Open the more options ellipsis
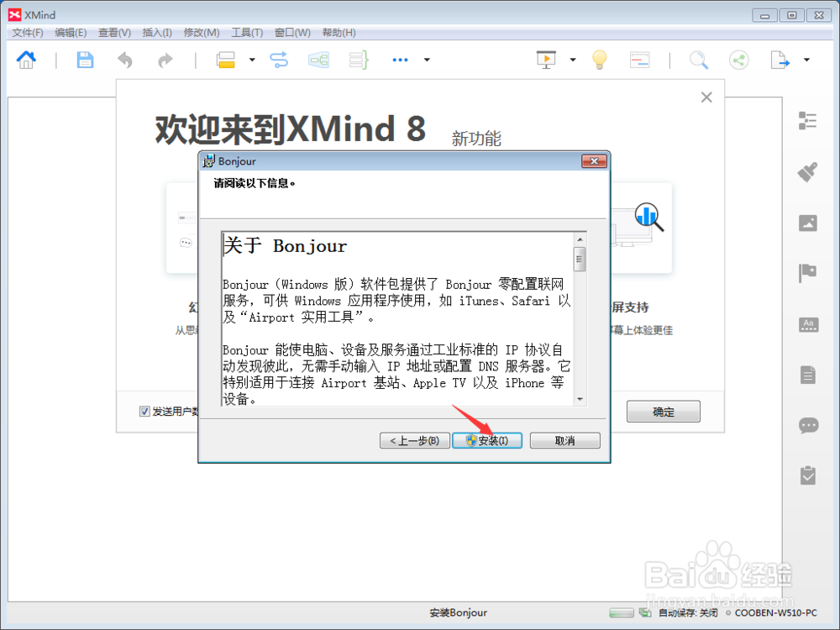Screen dimensions: 840x630 (400, 60)
